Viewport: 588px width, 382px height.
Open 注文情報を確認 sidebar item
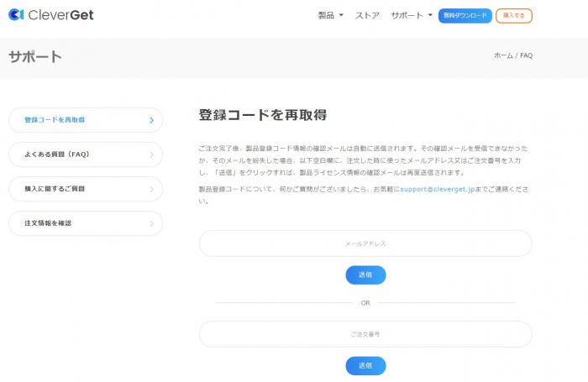[x=86, y=223]
